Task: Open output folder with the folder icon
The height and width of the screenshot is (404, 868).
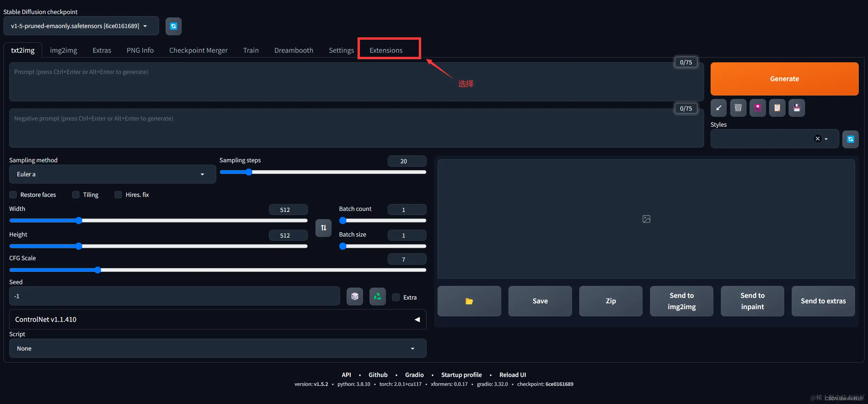Action: [469, 301]
